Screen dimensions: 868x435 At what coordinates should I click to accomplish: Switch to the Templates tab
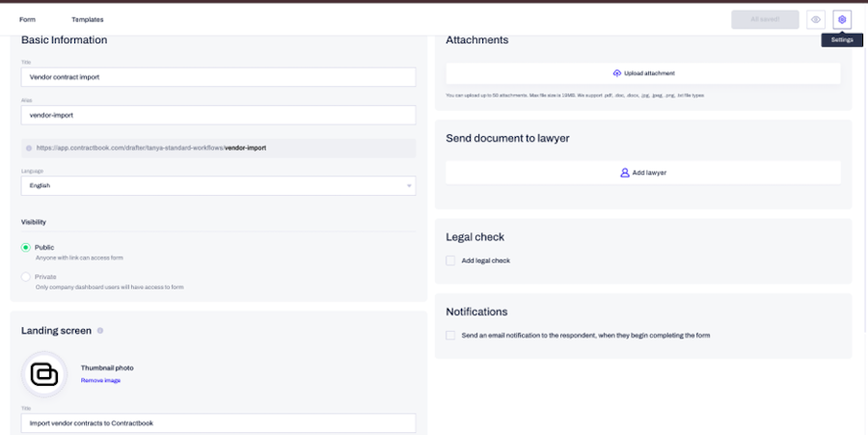tap(88, 19)
